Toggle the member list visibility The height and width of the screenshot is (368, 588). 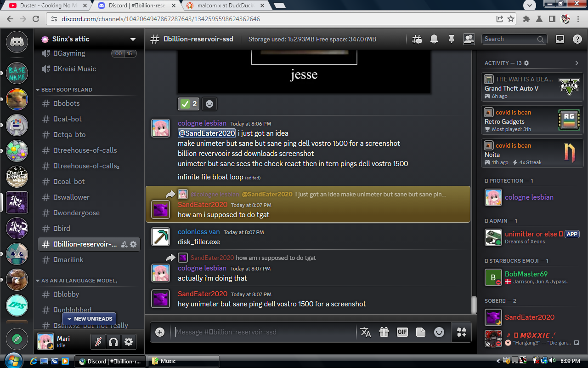[x=469, y=39]
